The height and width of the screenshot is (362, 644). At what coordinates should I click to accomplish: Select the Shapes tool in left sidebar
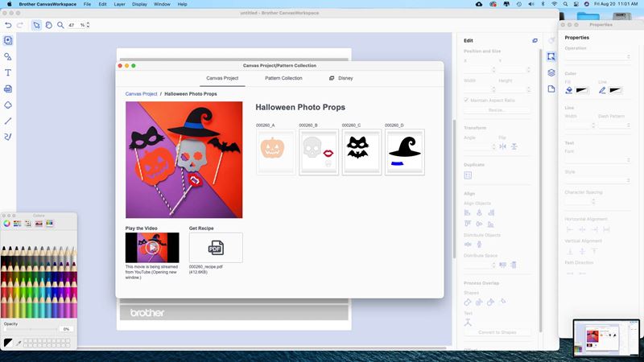[x=8, y=56]
